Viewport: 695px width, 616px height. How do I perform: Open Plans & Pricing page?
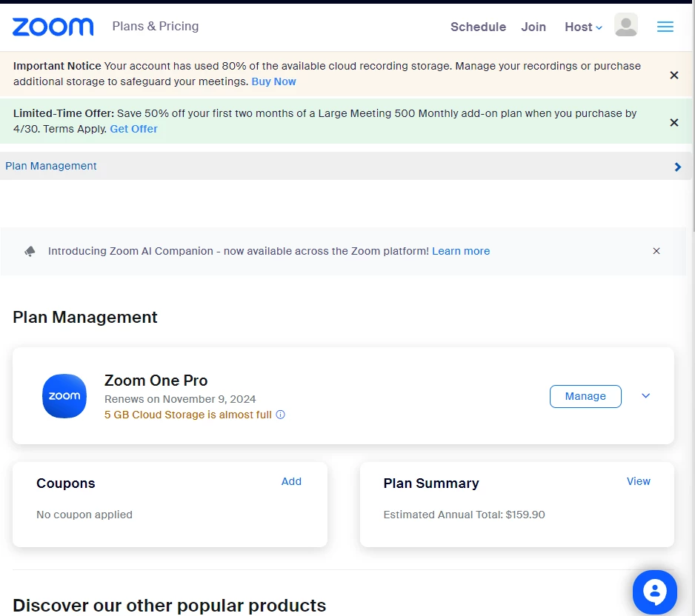pyautogui.click(x=155, y=26)
